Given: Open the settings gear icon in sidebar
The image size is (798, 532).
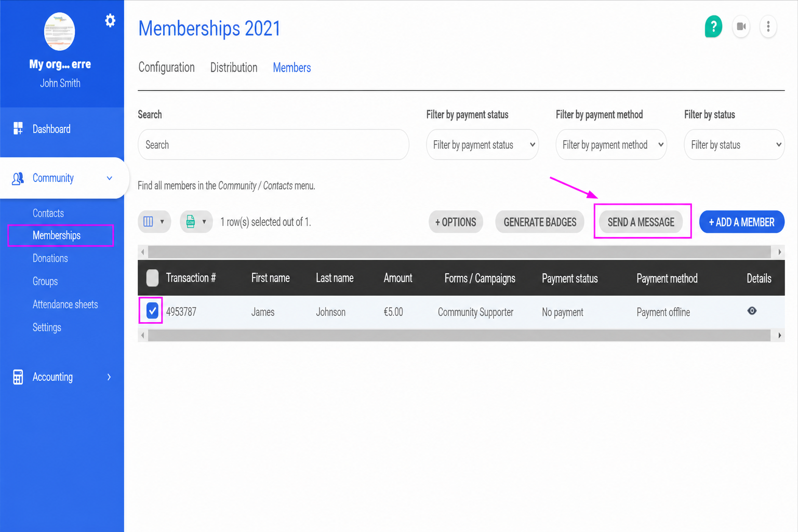Looking at the screenshot, I should (110, 21).
